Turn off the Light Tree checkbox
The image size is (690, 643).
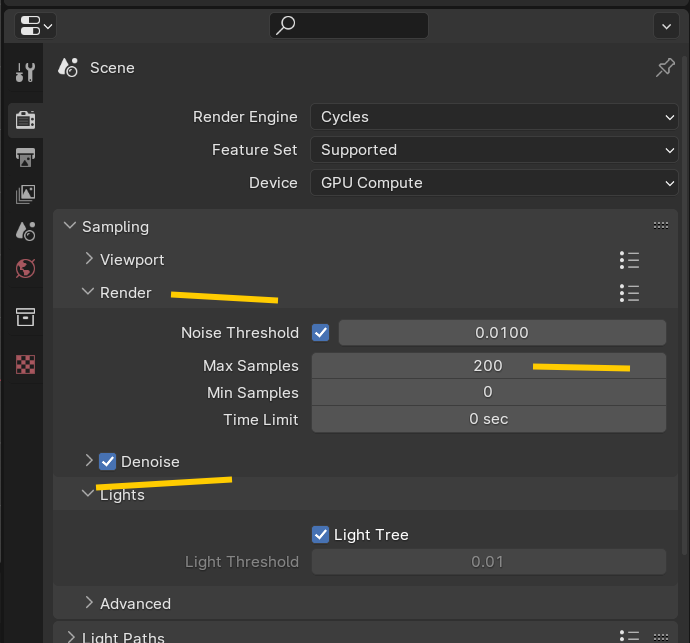[321, 534]
